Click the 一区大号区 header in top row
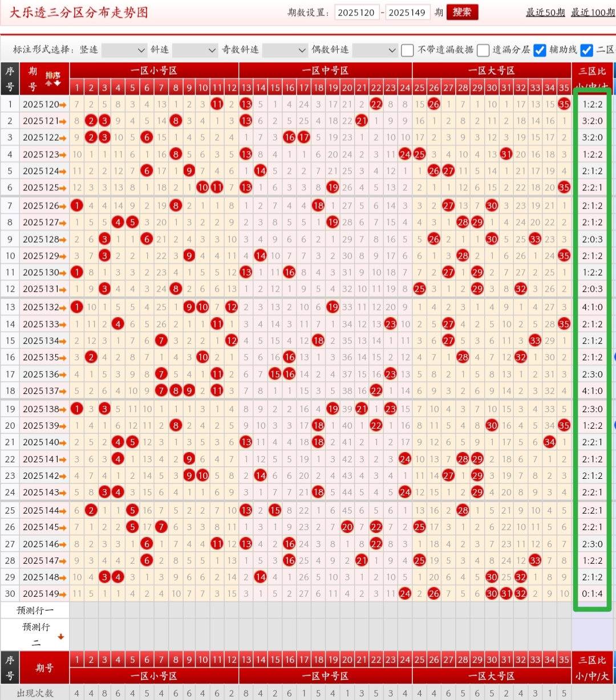This screenshot has height=700, width=616. (492, 71)
